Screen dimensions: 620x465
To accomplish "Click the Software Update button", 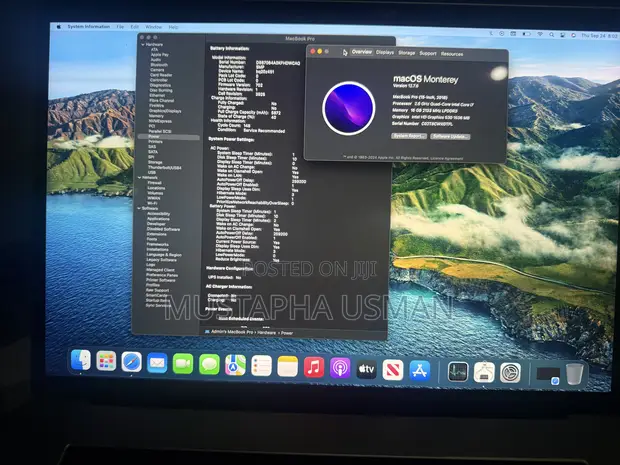I will [x=450, y=136].
